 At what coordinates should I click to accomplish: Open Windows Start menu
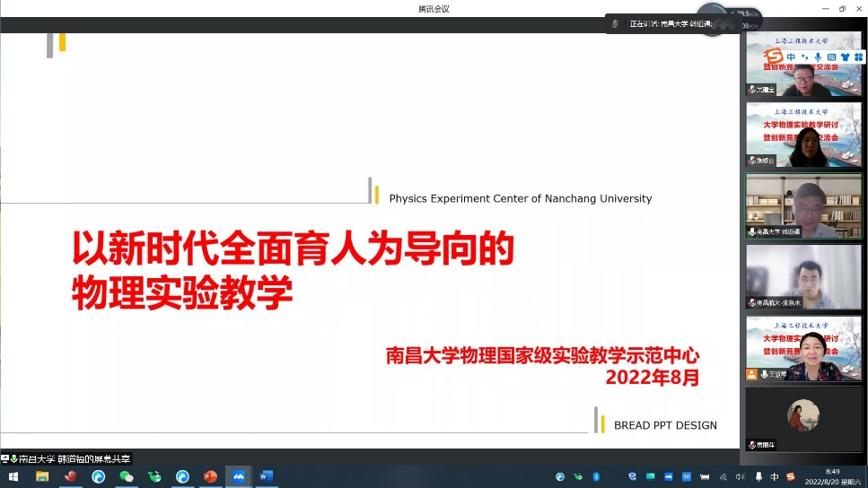13,476
